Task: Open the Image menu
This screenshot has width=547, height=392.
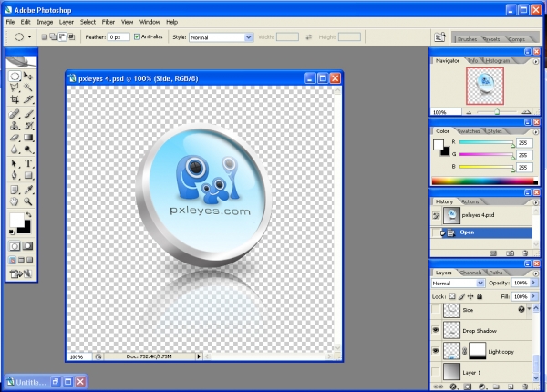Action: (x=45, y=22)
